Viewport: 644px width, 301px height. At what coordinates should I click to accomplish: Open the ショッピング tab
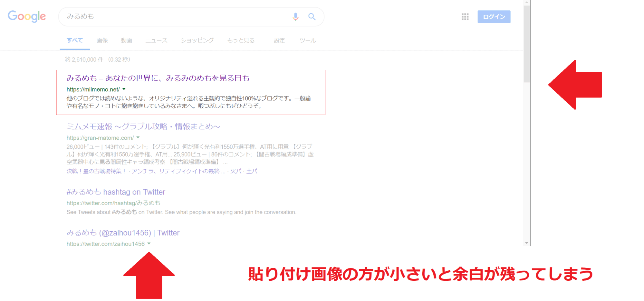coord(197,40)
